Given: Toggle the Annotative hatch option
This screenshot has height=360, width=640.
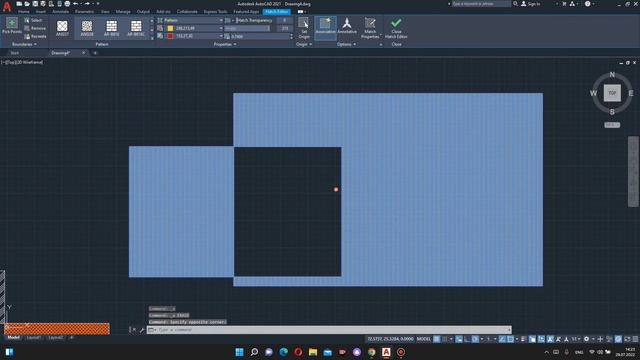Looking at the screenshot, I should coord(347,26).
